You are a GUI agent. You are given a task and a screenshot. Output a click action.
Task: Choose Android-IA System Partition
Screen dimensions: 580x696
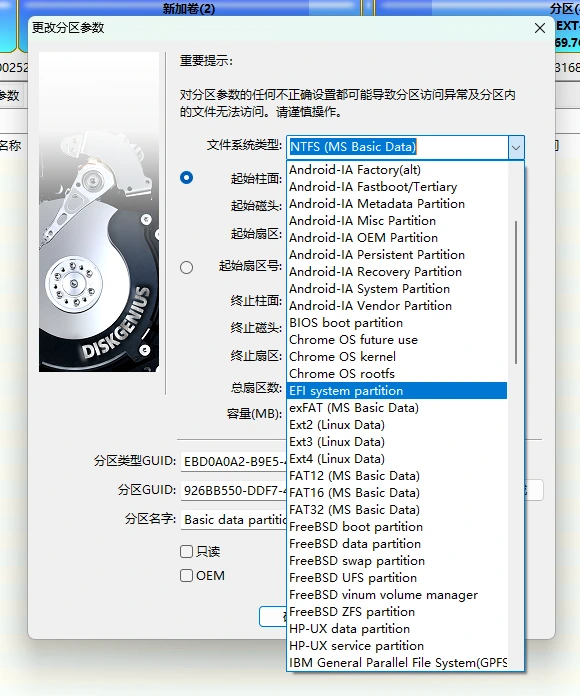[x=397, y=289]
